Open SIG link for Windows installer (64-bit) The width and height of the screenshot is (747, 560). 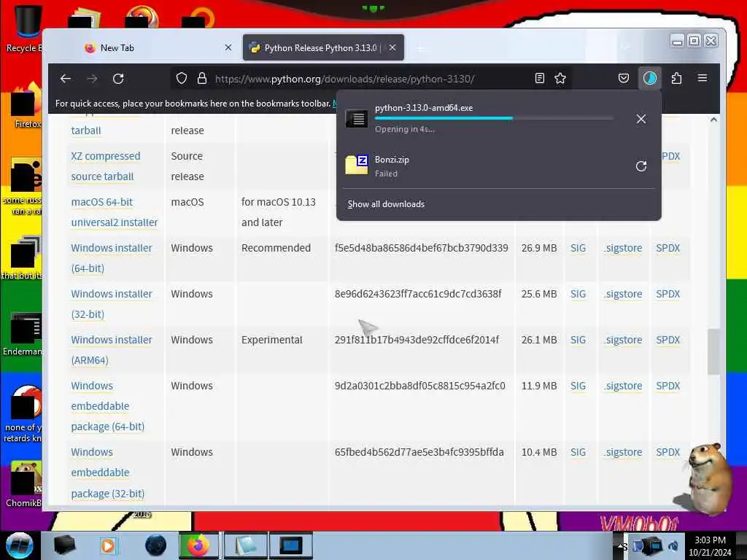pyautogui.click(x=578, y=248)
